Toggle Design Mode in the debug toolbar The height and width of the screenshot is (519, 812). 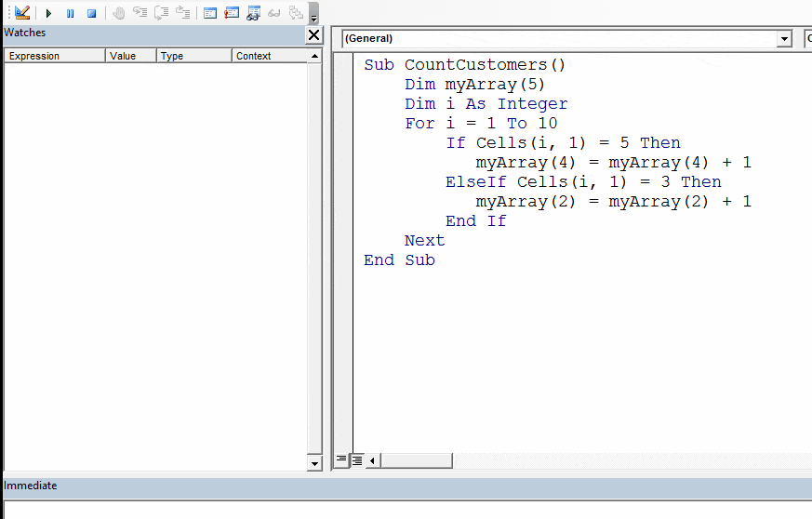[x=22, y=12]
